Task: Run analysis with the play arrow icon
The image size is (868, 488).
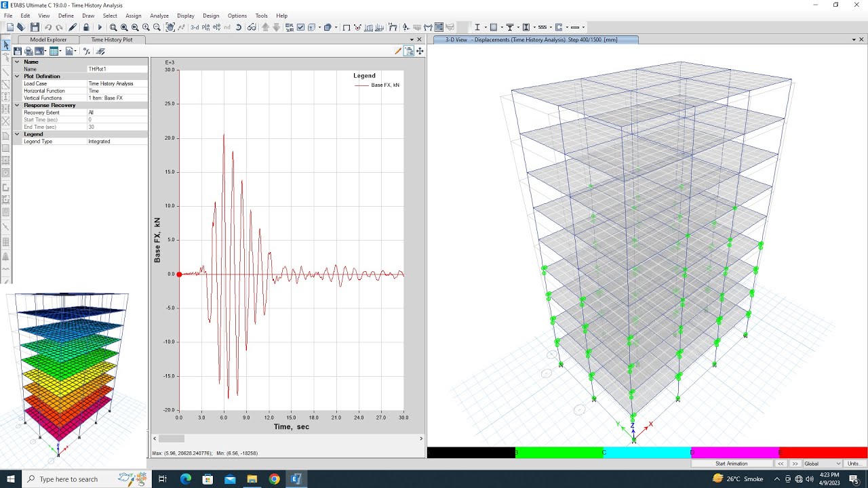Action: [x=100, y=27]
